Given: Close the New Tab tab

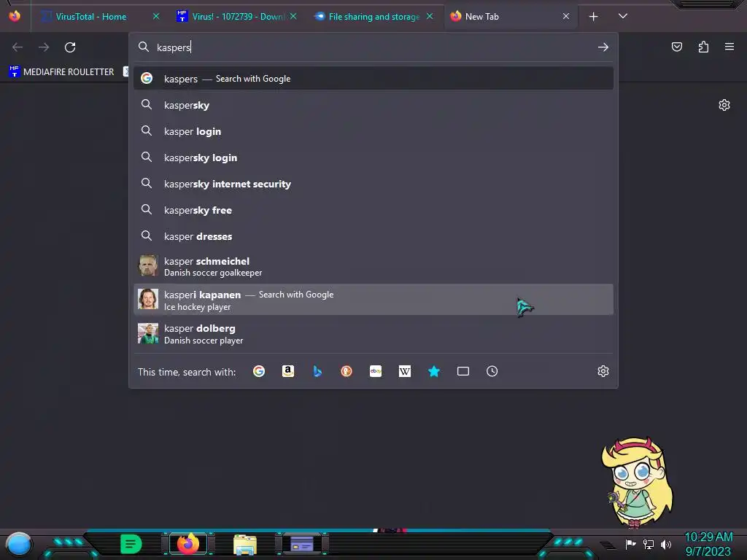Looking at the screenshot, I should (x=566, y=17).
